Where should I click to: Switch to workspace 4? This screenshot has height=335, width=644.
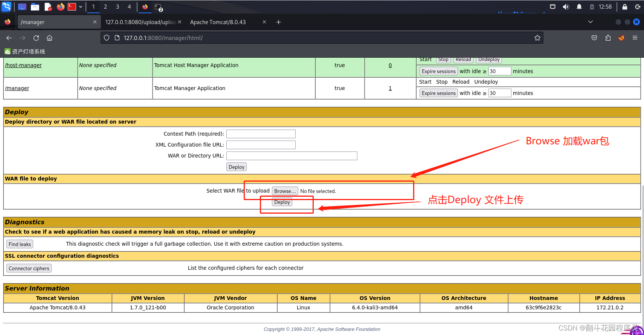point(129,7)
